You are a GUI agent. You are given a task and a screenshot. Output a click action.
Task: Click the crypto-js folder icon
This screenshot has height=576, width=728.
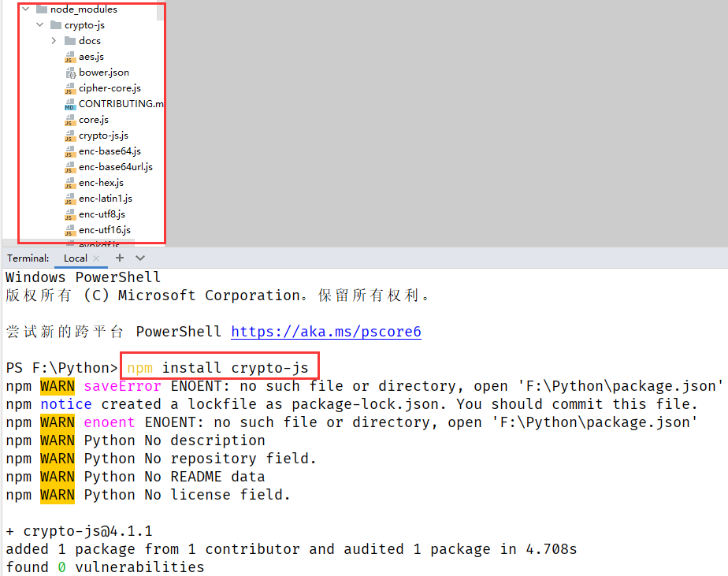(x=56, y=25)
